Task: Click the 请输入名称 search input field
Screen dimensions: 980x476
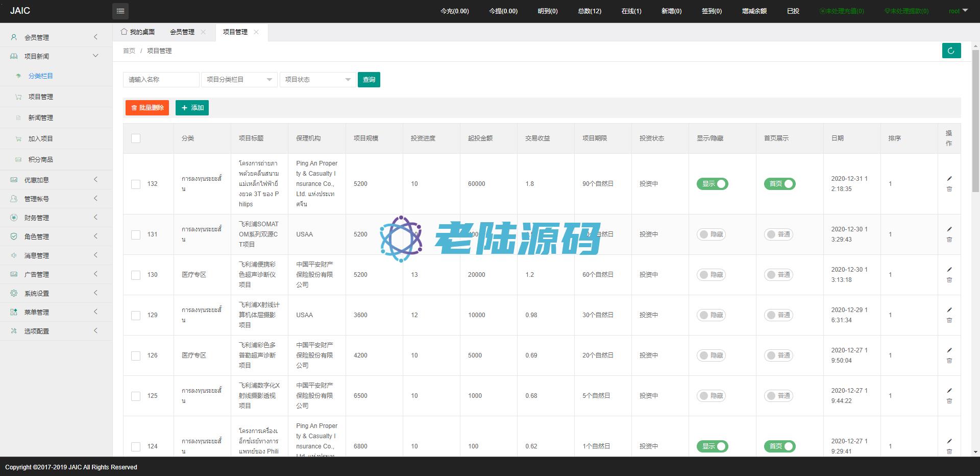Action: pyautogui.click(x=161, y=80)
